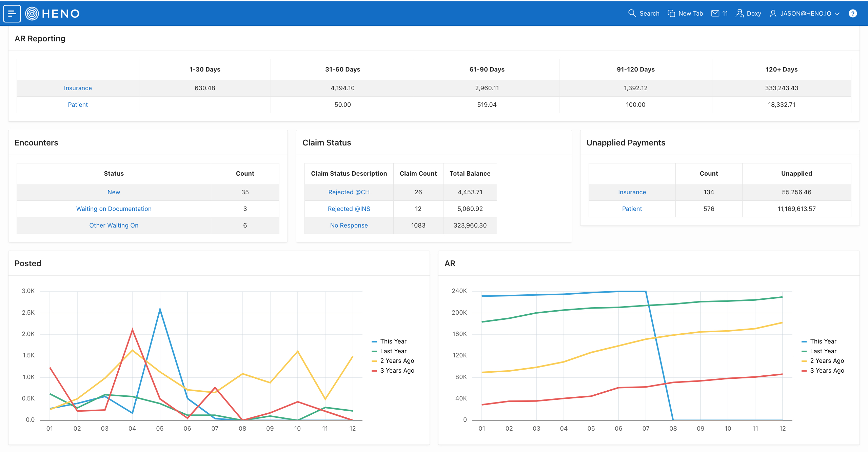
Task: Expand the Insurance unapplied payments row
Action: 633,191
